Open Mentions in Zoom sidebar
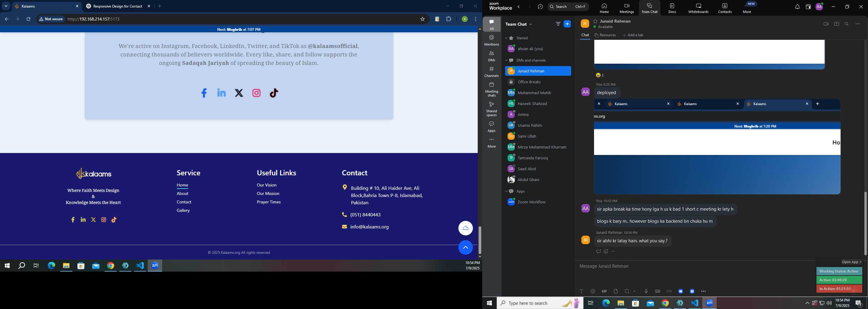Image resolution: width=868 pixels, height=309 pixels. (492, 40)
